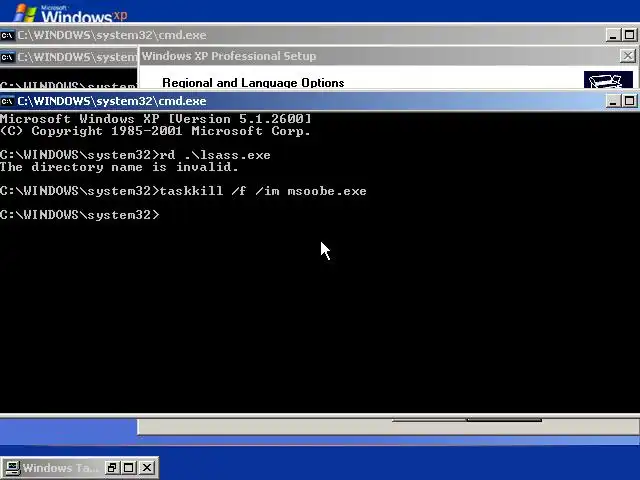The image size is (640, 480).
Task: Click the last empty C:\WINDOWS\system32> prompt
Action: click(x=80, y=215)
